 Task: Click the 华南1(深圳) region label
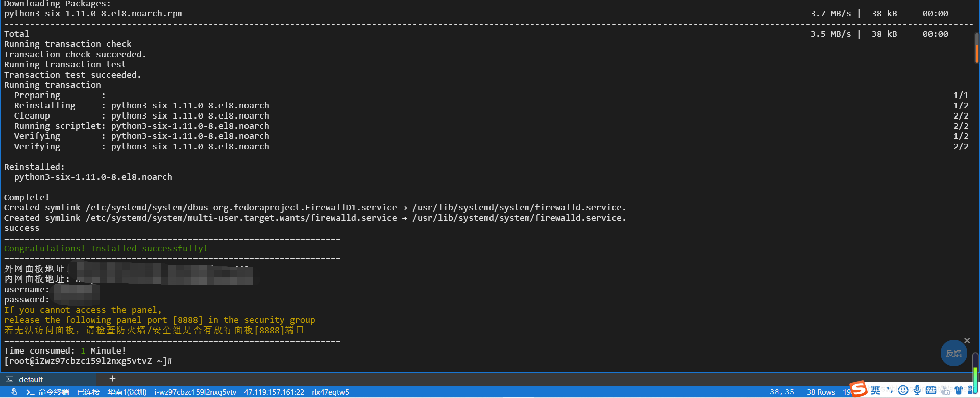(x=127, y=392)
